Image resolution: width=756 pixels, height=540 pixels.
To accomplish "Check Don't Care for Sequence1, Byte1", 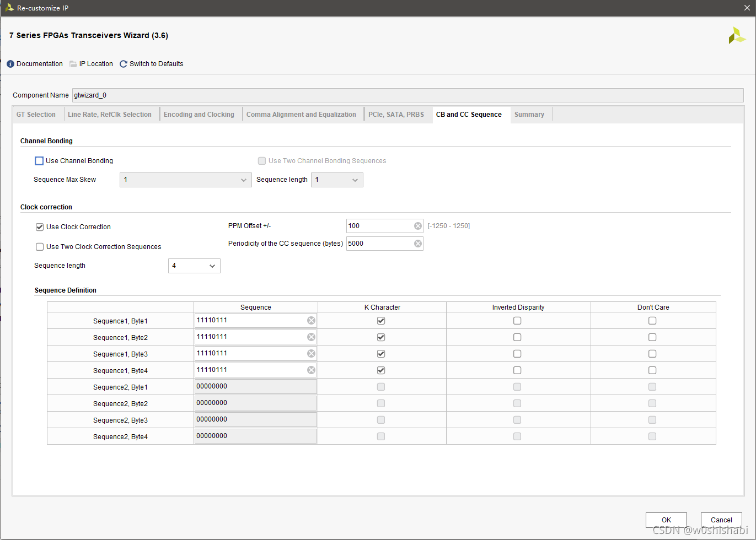I will pos(652,321).
